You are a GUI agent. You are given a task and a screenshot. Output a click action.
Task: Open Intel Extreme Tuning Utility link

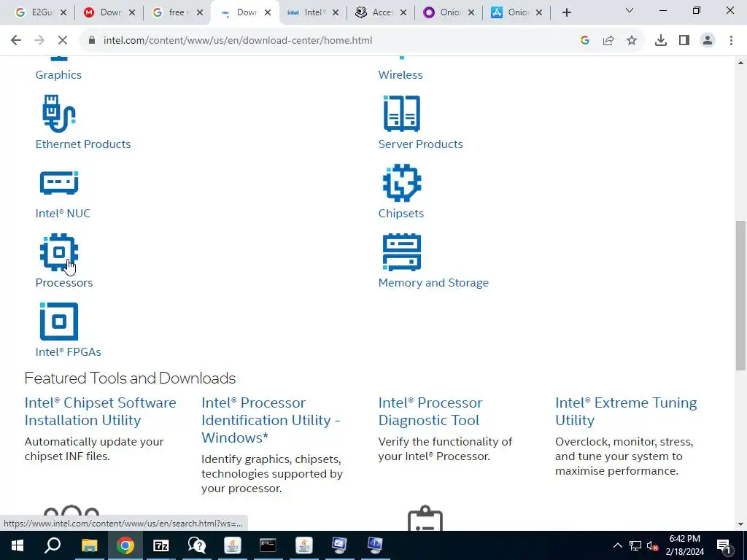pyautogui.click(x=626, y=411)
